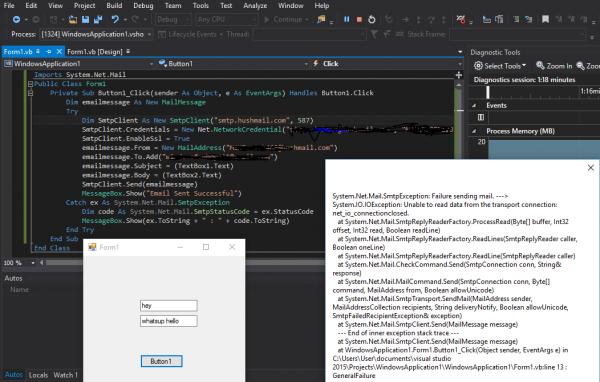
Task: Open the File menu
Action: pos(9,6)
